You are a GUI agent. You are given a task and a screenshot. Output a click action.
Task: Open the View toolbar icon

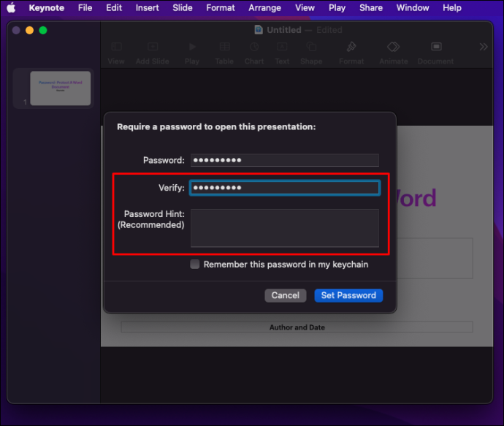[116, 47]
